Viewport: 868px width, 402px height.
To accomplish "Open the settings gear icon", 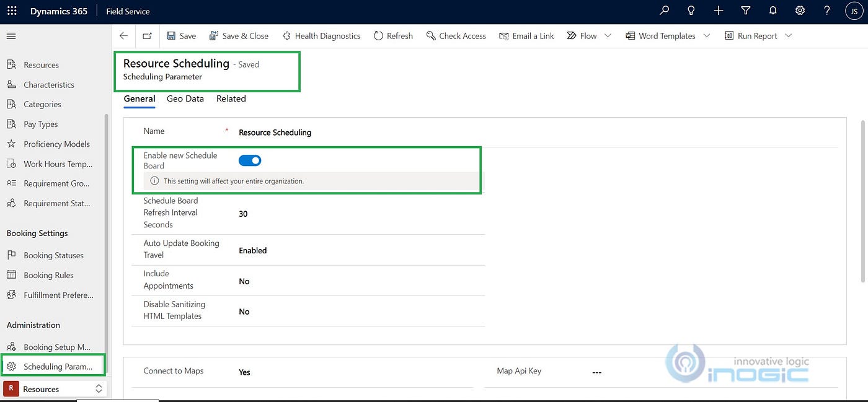I will coord(800,11).
